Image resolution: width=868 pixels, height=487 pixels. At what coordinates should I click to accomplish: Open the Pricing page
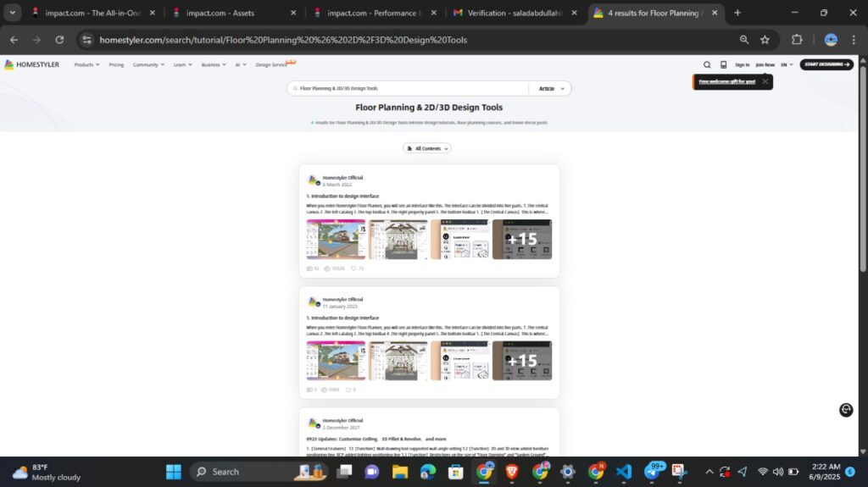(116, 64)
